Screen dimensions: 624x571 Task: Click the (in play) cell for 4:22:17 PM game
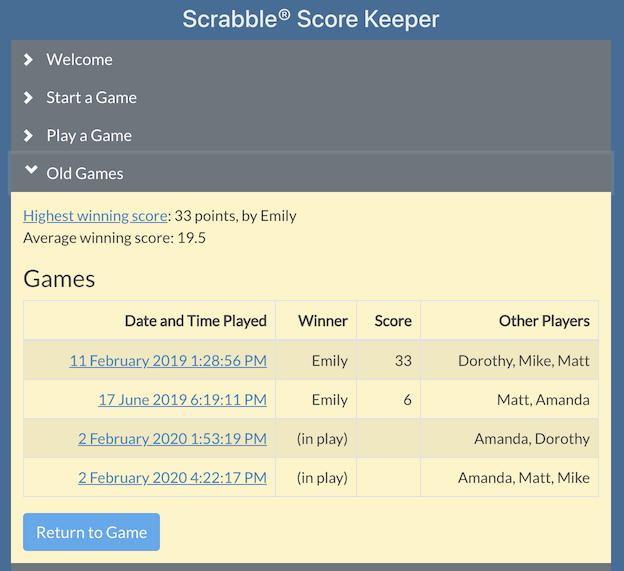pyautogui.click(x=316, y=477)
